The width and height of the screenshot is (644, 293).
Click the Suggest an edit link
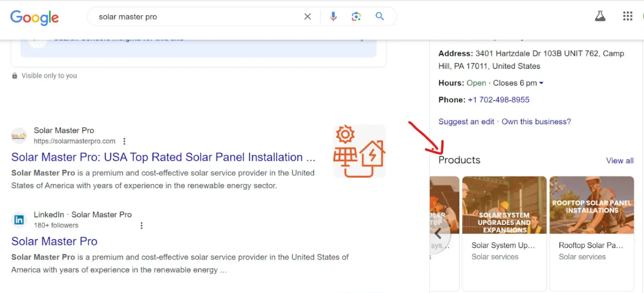(x=466, y=121)
